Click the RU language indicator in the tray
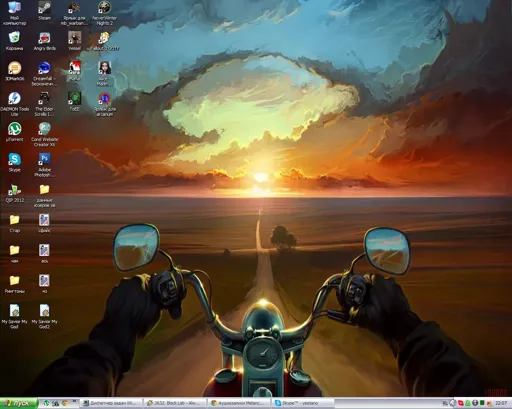The height and width of the screenshot is (409, 512). pyautogui.click(x=445, y=403)
